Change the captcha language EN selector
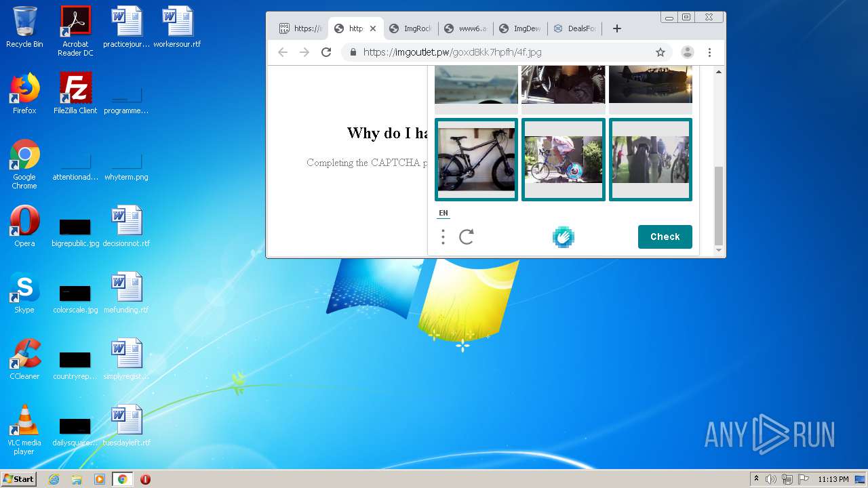 [x=443, y=213]
